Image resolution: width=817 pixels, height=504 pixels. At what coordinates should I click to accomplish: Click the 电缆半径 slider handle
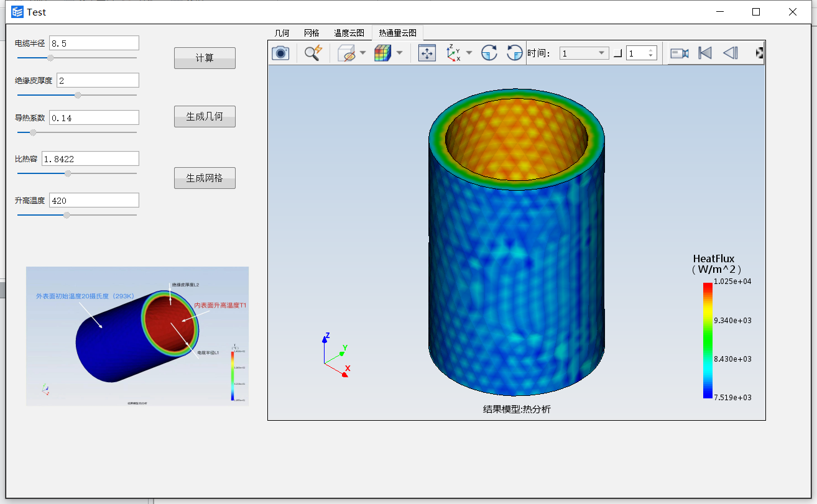51,58
